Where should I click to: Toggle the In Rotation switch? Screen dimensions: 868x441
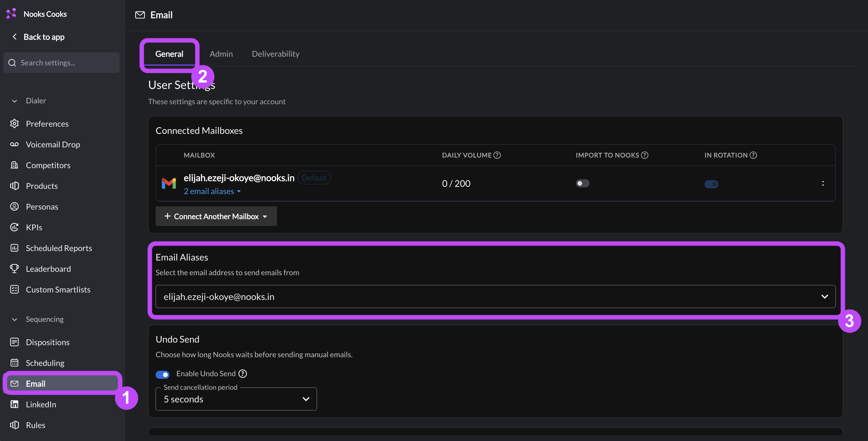coord(711,184)
